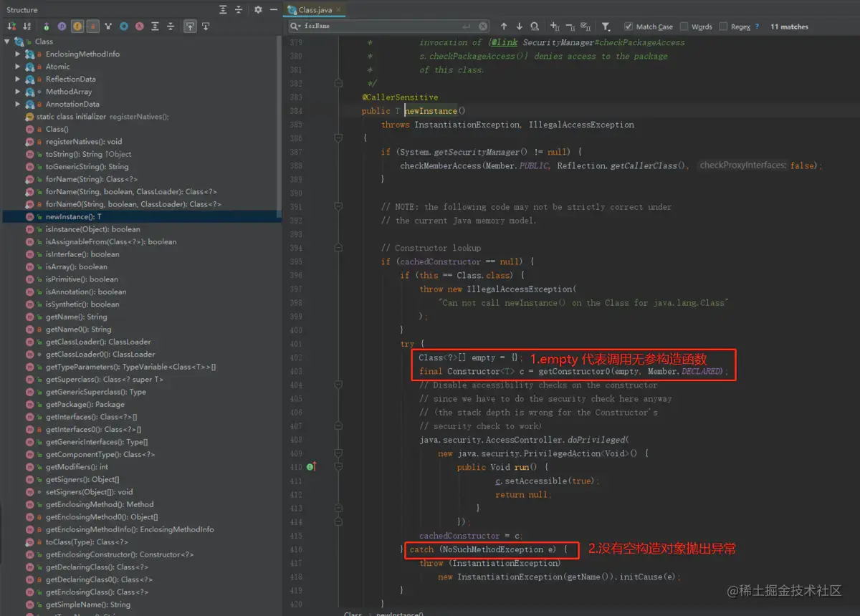Enable the Regex checkbox
Screen dimensions: 860x616
(x=723, y=27)
